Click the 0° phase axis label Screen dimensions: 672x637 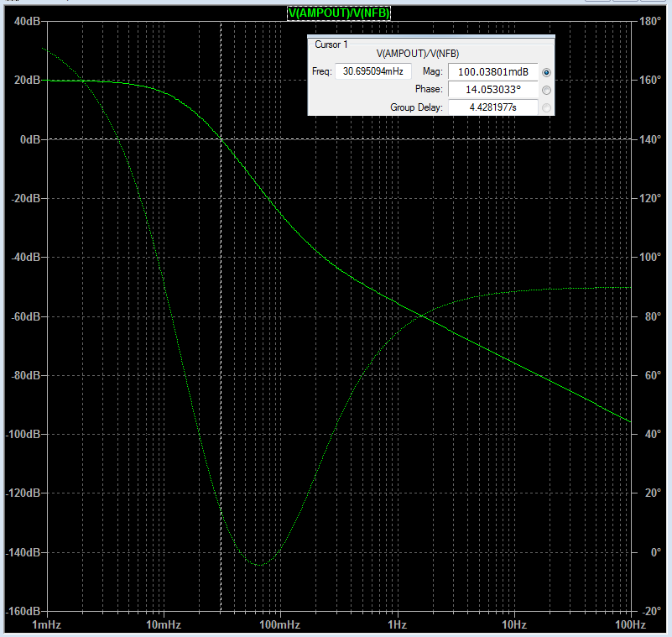(656, 552)
